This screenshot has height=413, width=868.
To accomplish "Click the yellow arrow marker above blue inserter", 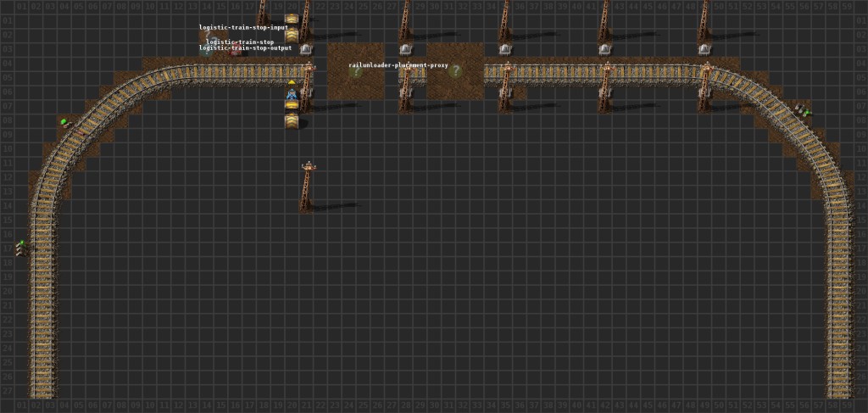I will coord(292,82).
